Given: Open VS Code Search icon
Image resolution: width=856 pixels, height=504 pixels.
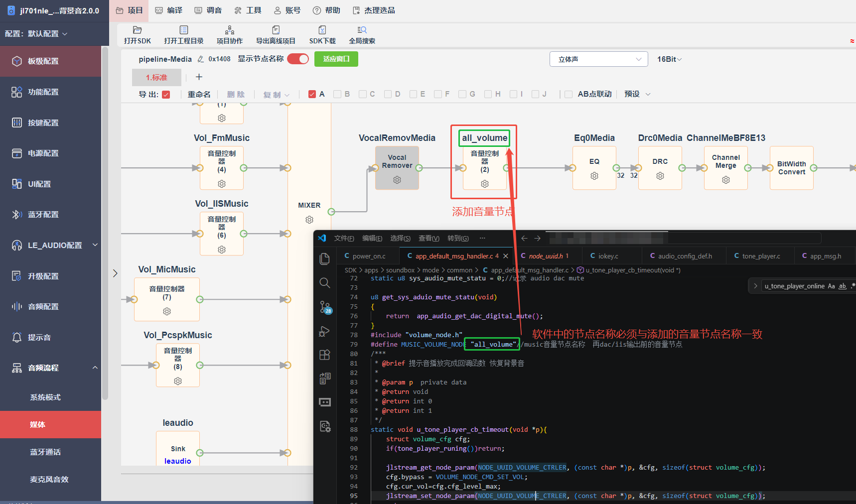Looking at the screenshot, I should click(x=325, y=283).
